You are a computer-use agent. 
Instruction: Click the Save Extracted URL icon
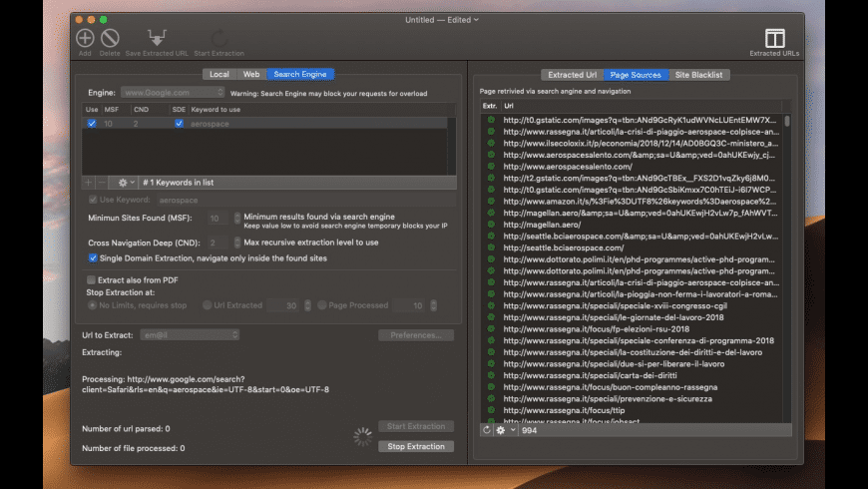[157, 38]
